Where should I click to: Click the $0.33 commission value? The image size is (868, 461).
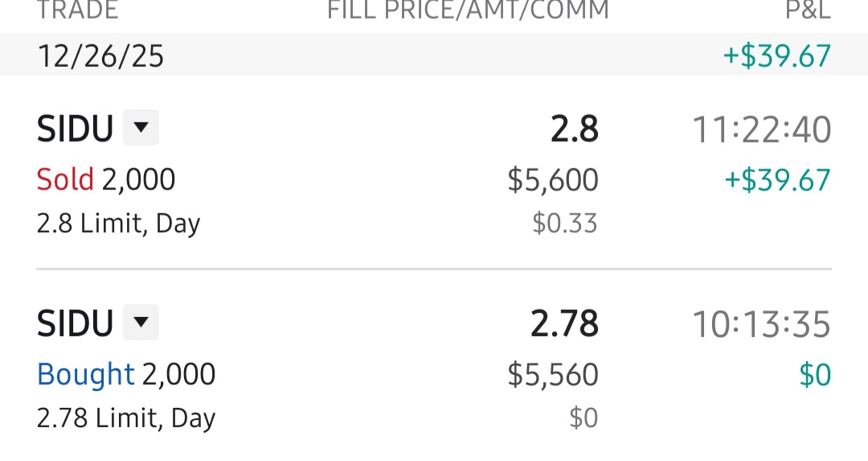[565, 223]
